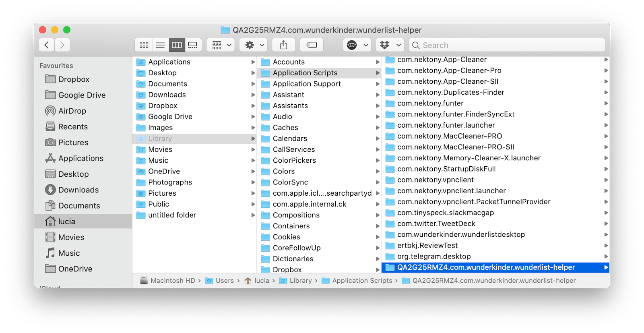
Task: Select the ertbkj.ReviewTest folder
Action: coord(495,246)
